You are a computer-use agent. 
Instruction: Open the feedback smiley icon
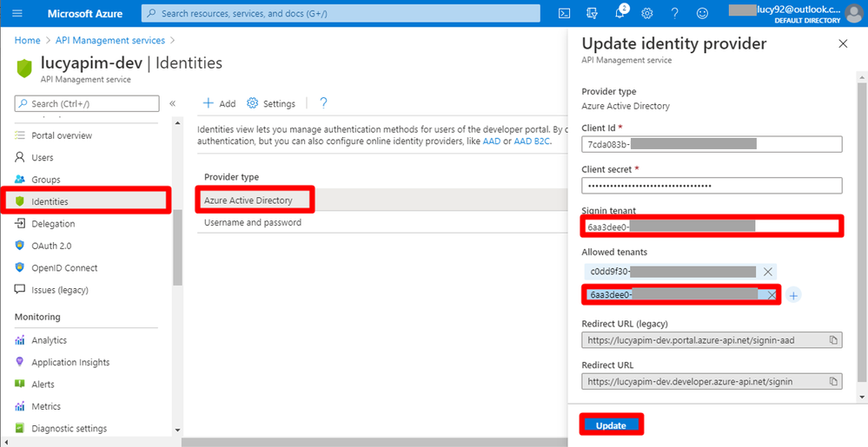tap(702, 13)
